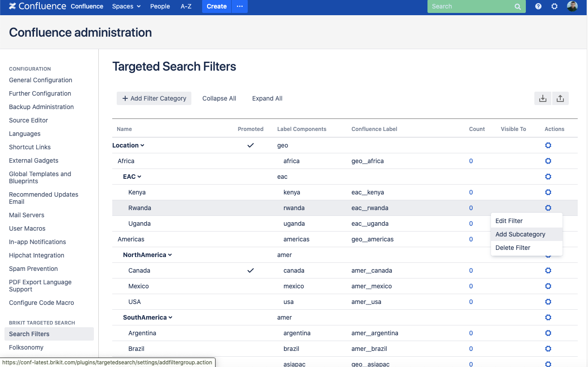Toggle Promoted checkmark on Location row

(250, 145)
